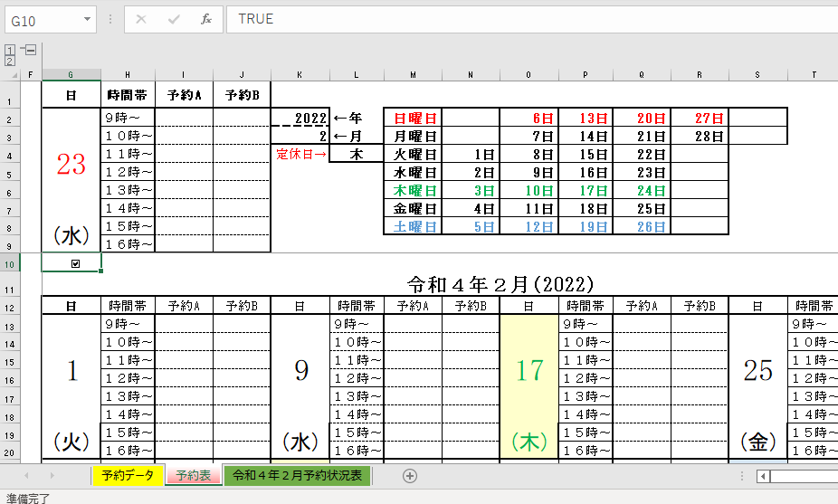Switch to the 予約データ sheet tab
This screenshot has height=504, width=838.
tap(128, 475)
